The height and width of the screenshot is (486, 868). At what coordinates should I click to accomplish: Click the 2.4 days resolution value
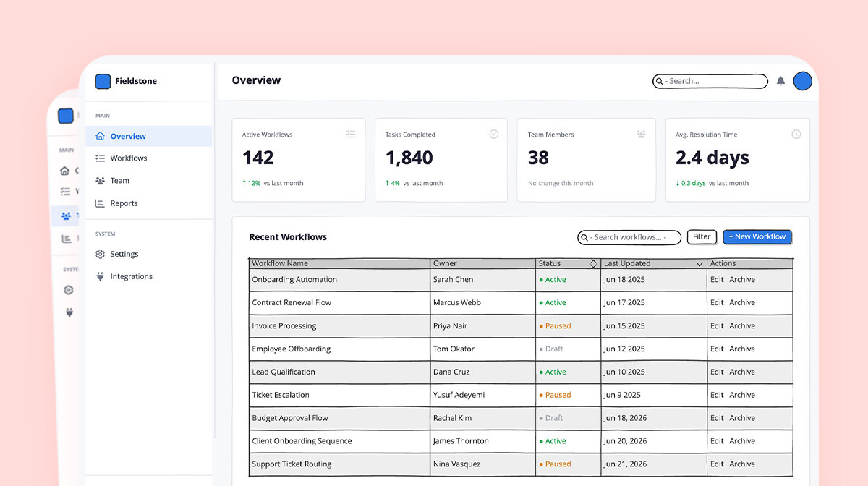coord(712,158)
